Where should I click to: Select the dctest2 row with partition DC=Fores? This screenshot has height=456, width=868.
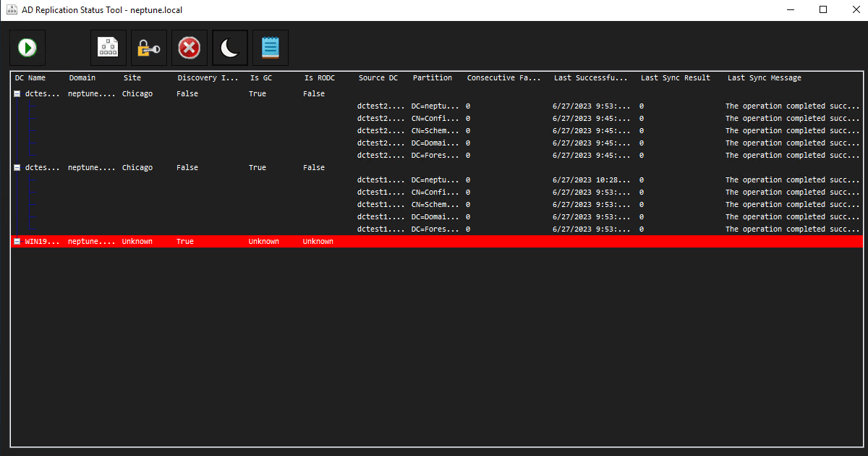[438, 156]
